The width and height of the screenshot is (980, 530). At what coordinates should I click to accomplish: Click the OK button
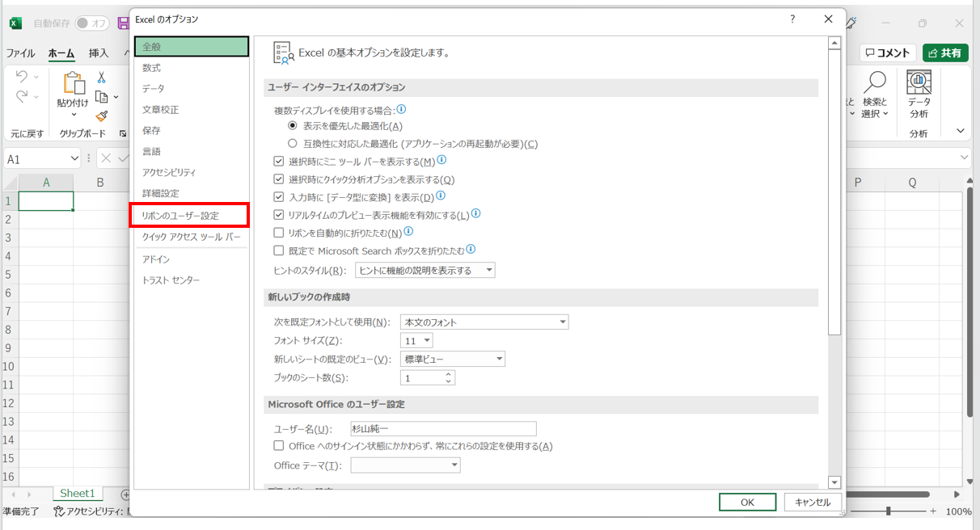(x=747, y=502)
